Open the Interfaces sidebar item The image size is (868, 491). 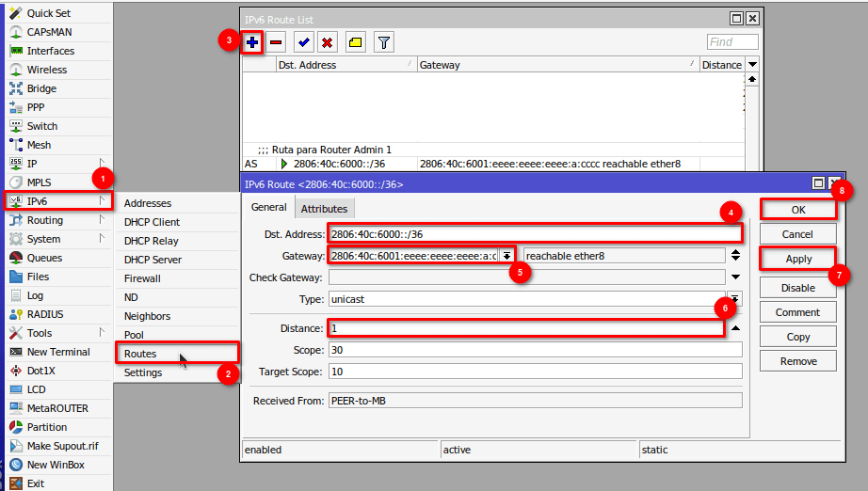(x=50, y=51)
